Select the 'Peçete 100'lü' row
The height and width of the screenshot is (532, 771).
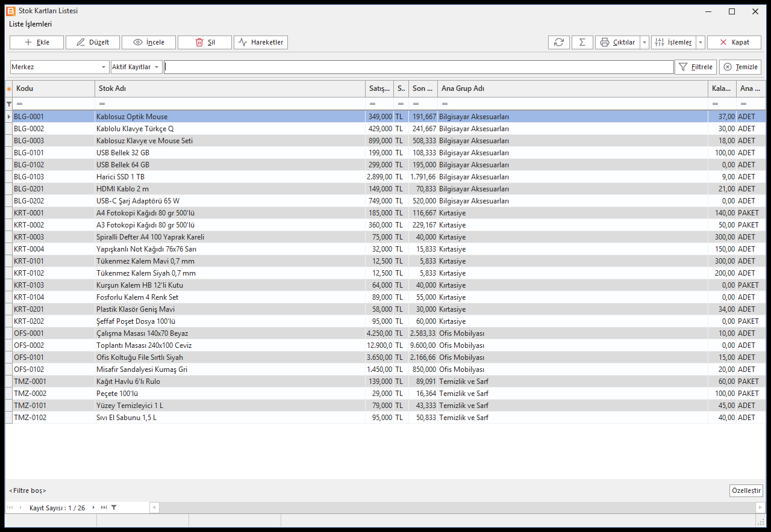click(x=385, y=394)
